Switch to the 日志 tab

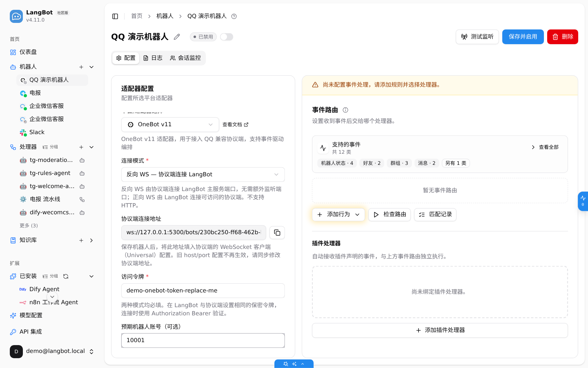coord(153,58)
